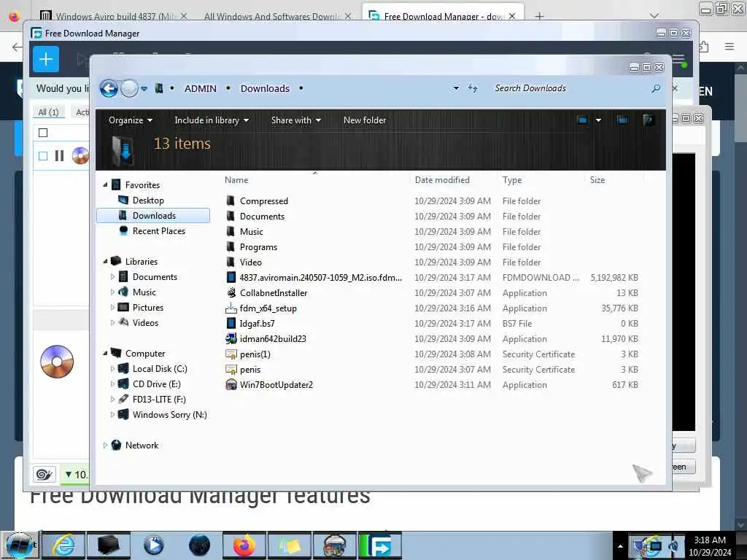The width and height of the screenshot is (747, 560).
Task: Click the change view icon in toolbar
Action: (582, 120)
